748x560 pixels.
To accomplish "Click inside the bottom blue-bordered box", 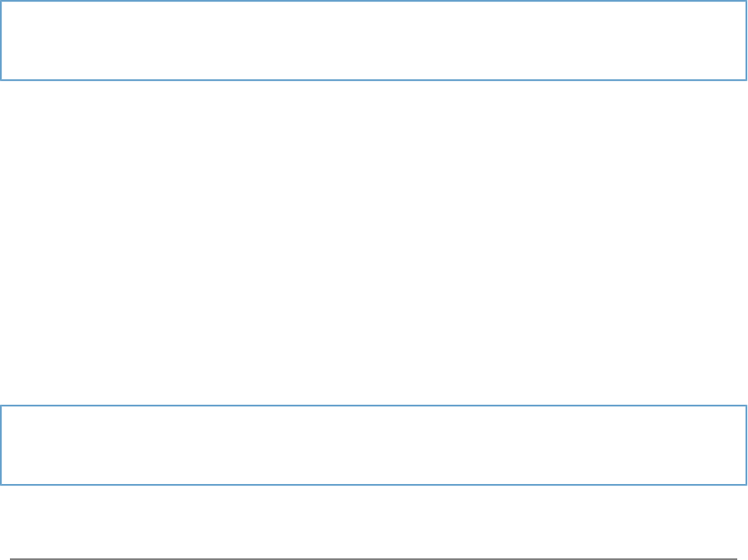I will click(374, 444).
